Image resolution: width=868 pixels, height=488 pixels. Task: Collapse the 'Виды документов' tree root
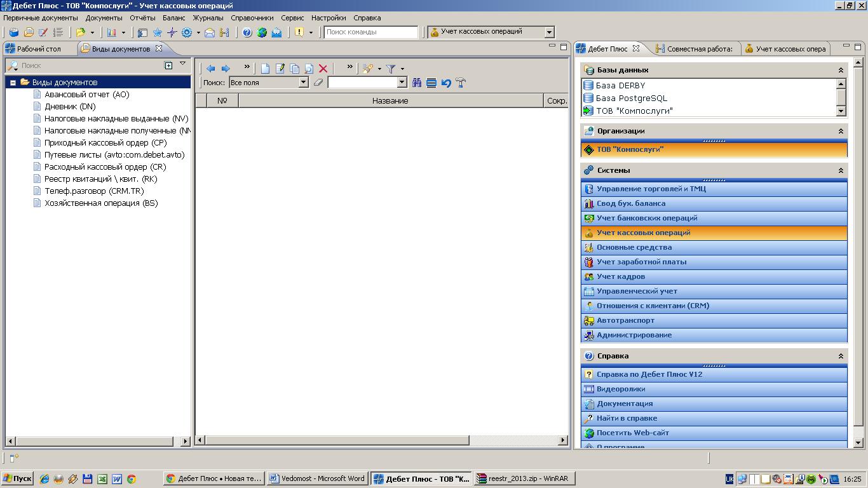13,83
